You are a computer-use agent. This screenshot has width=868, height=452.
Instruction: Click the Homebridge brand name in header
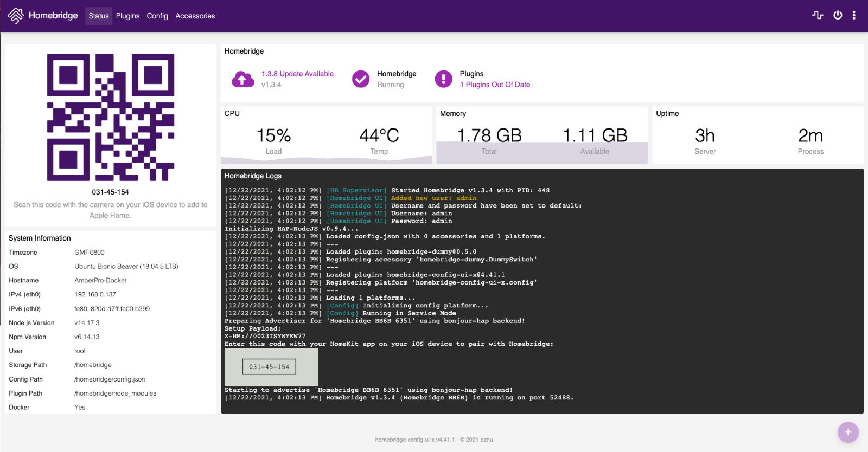53,16
